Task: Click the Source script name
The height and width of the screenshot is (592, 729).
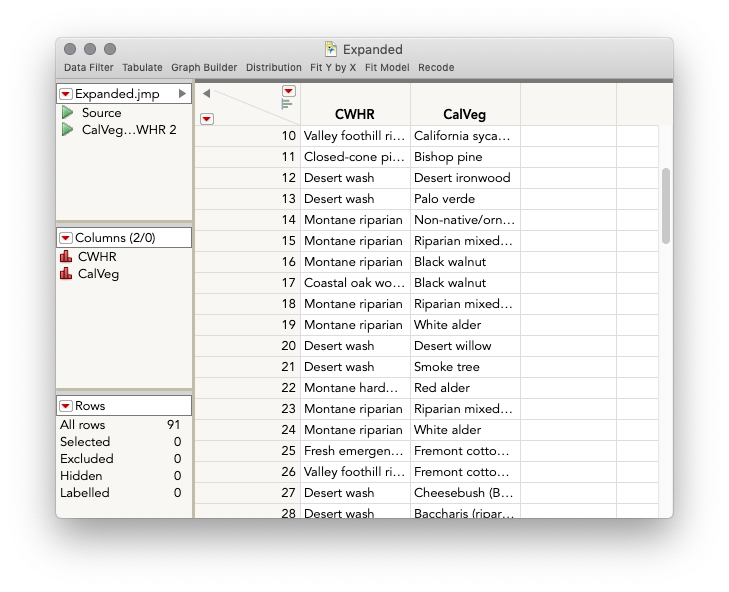Action: 101,113
